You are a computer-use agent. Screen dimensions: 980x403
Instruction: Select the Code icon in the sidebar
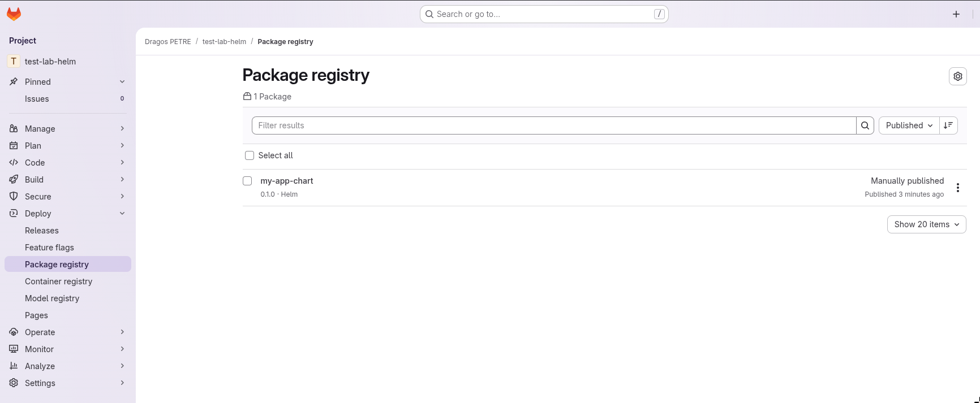click(14, 162)
